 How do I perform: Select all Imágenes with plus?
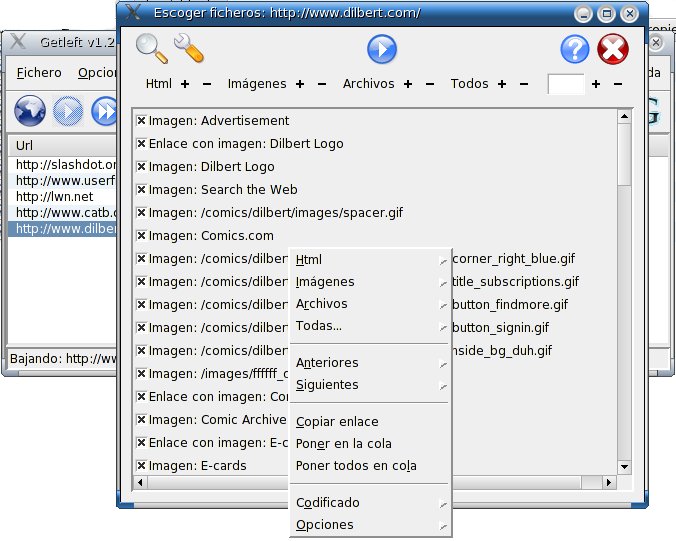click(x=300, y=84)
